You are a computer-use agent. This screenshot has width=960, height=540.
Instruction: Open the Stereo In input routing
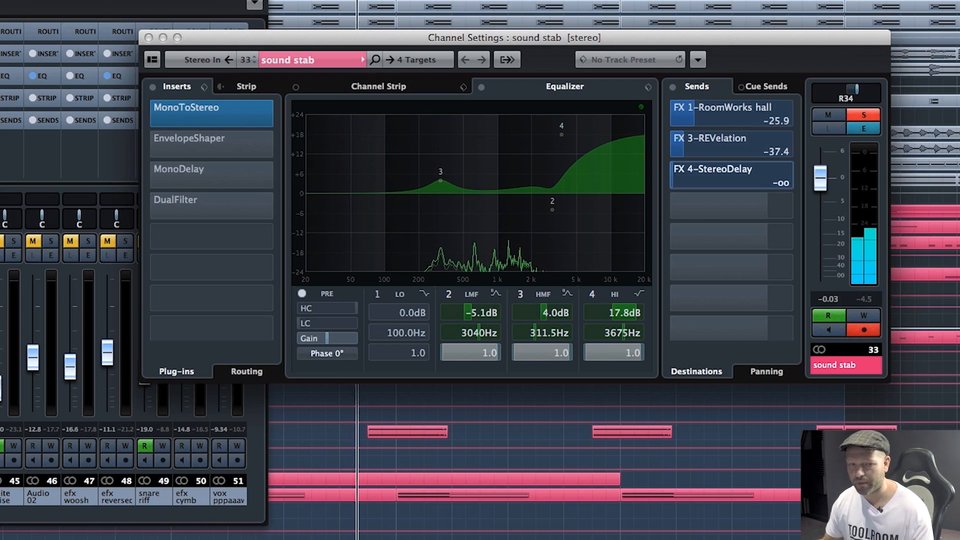(x=201, y=59)
